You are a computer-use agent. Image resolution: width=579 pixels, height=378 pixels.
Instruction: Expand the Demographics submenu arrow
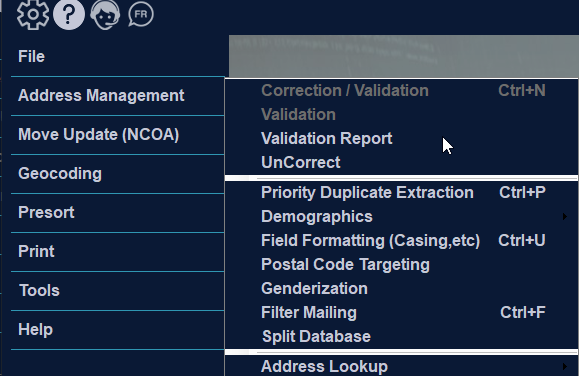[x=565, y=216]
